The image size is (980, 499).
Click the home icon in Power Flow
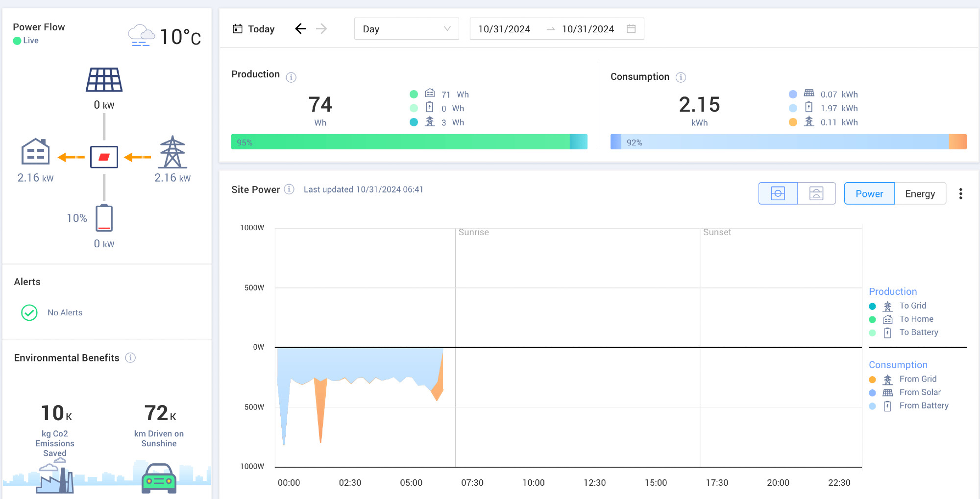coord(35,151)
